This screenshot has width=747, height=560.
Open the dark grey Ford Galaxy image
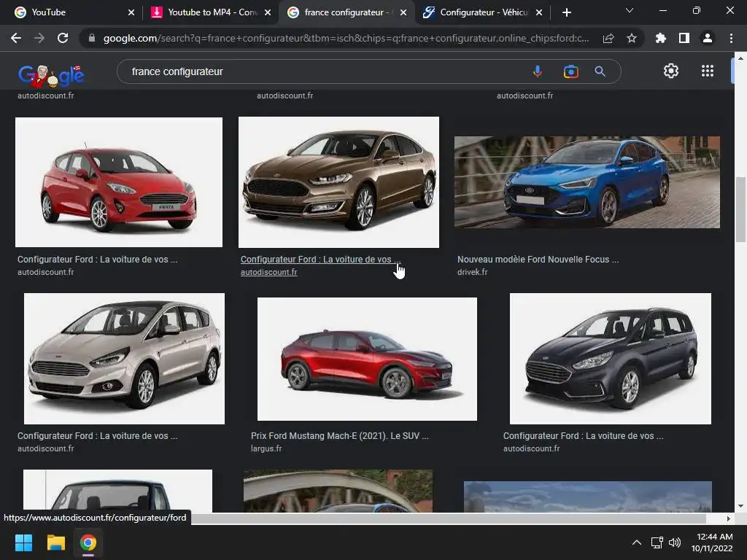[x=611, y=359]
